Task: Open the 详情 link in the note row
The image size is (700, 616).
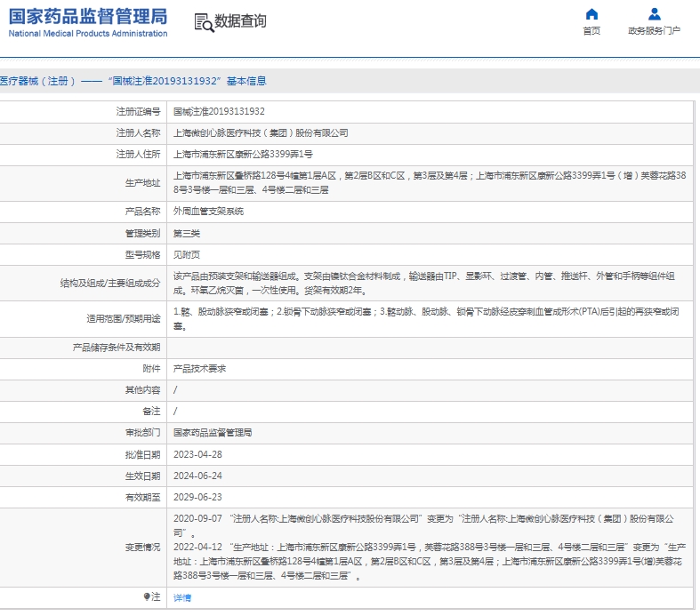Action: (x=182, y=597)
